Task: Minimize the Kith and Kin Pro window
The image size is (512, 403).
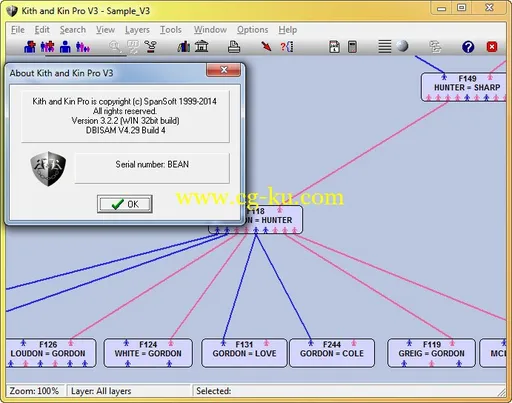Action: 442,8
